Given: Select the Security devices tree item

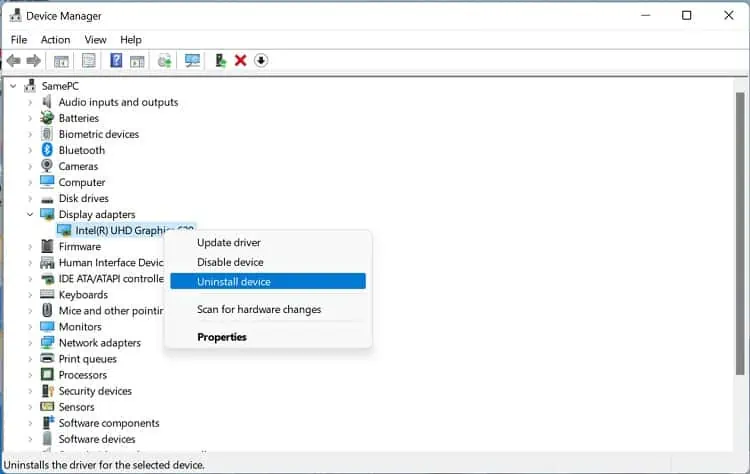Looking at the screenshot, I should coord(95,391).
